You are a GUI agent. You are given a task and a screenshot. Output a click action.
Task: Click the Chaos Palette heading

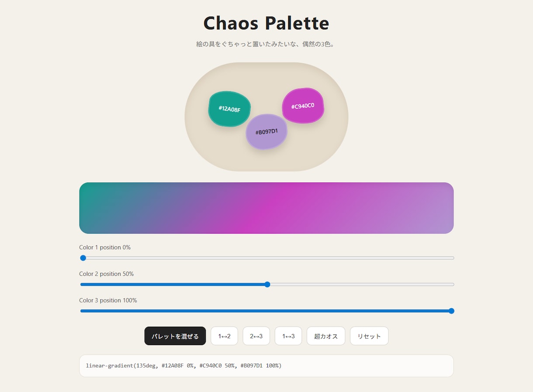[x=266, y=23]
